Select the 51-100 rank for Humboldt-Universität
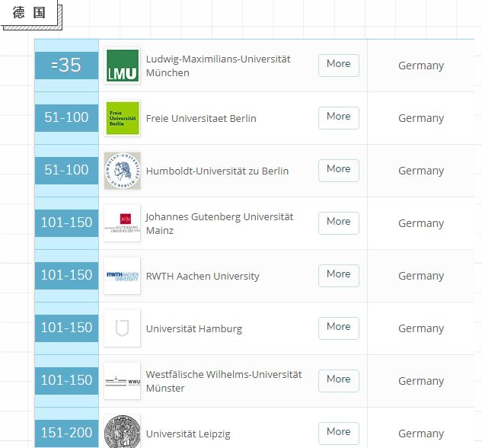Screen dimensions: 482x448 coord(66,171)
